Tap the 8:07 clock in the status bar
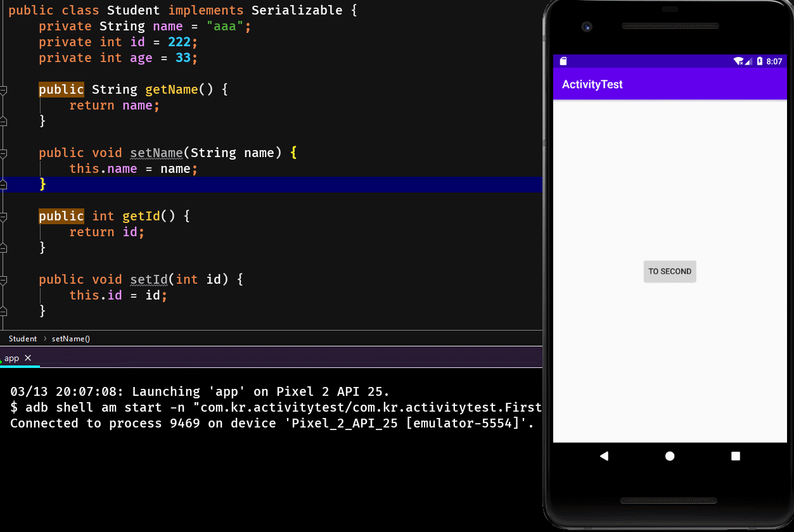Screen dimensions: 794x532 pos(774,61)
